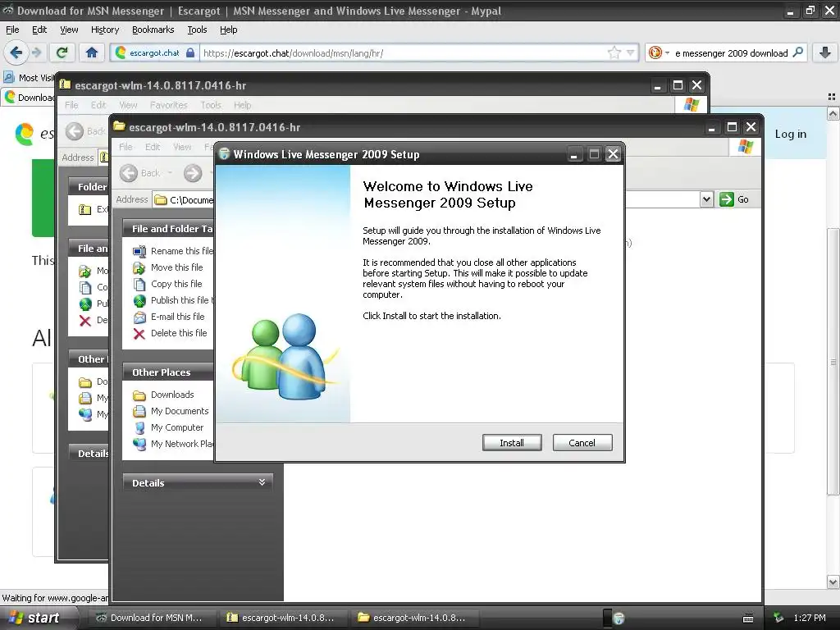Click the escargot.chat site identity button
The height and width of the screenshot is (630, 840).
click(155, 52)
